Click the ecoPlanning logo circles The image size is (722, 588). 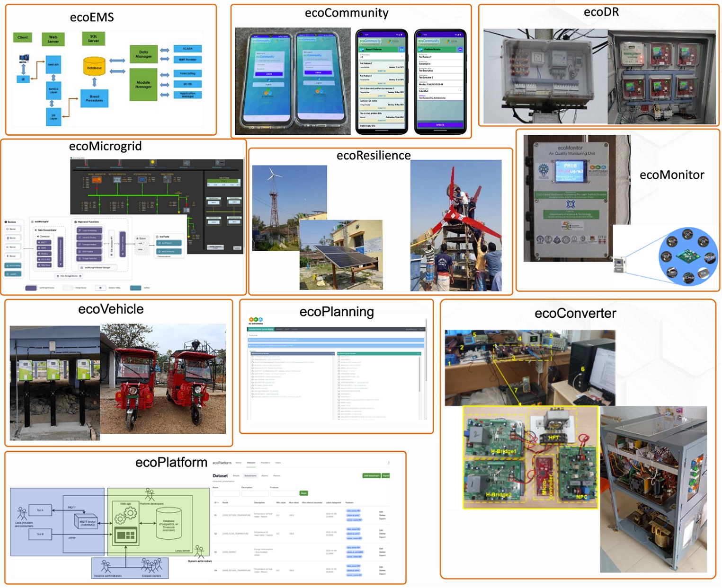point(256,320)
